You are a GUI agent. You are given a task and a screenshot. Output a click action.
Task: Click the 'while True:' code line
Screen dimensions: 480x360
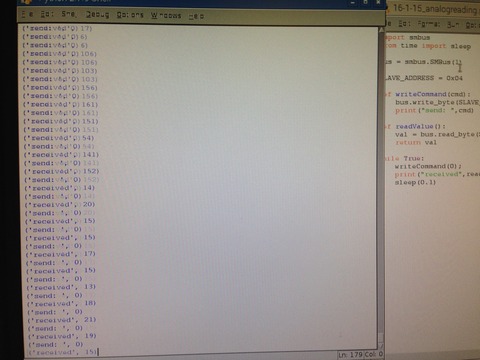pyautogui.click(x=405, y=158)
